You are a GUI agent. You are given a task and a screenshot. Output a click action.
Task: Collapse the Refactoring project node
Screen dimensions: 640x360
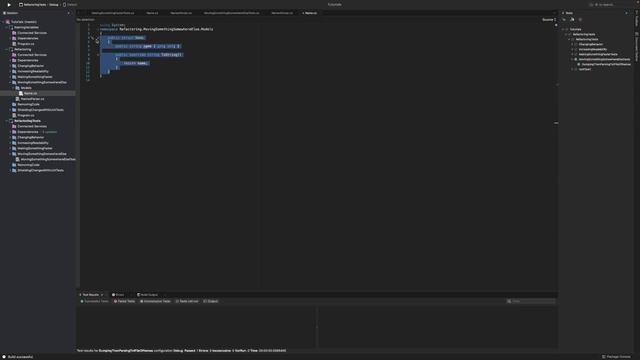tap(7, 49)
